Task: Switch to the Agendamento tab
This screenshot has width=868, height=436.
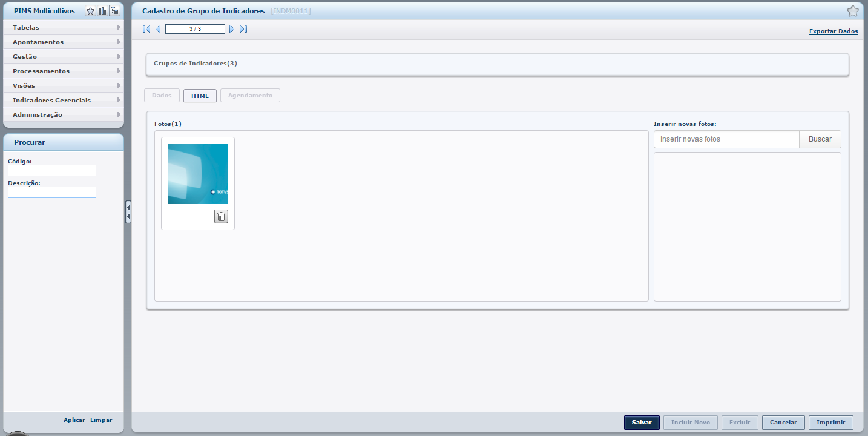Action: [250, 95]
